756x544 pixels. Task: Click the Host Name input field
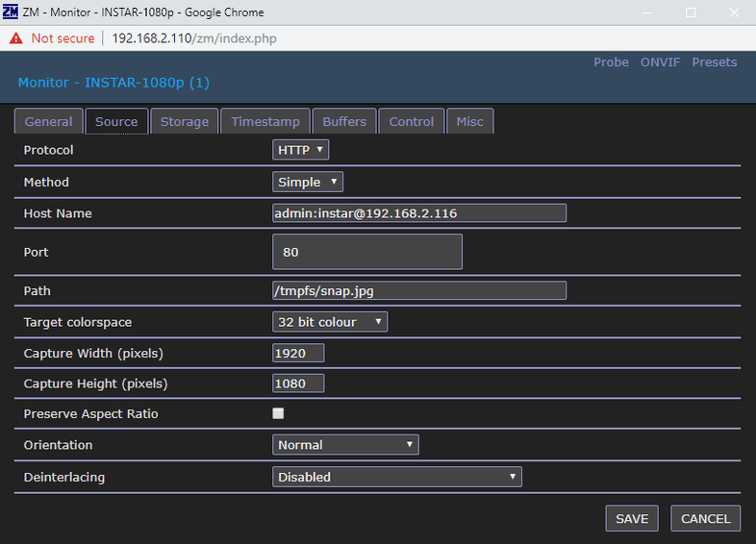419,213
